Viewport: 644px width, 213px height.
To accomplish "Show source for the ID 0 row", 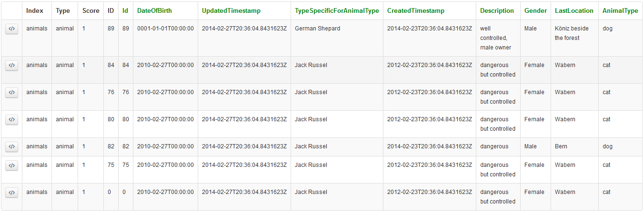I will [12, 193].
